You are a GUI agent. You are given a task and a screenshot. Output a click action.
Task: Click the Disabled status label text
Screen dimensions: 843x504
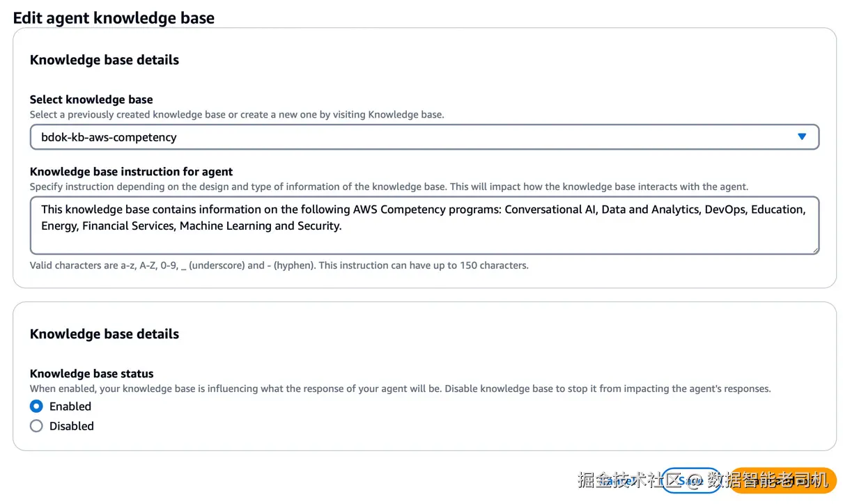click(x=72, y=426)
